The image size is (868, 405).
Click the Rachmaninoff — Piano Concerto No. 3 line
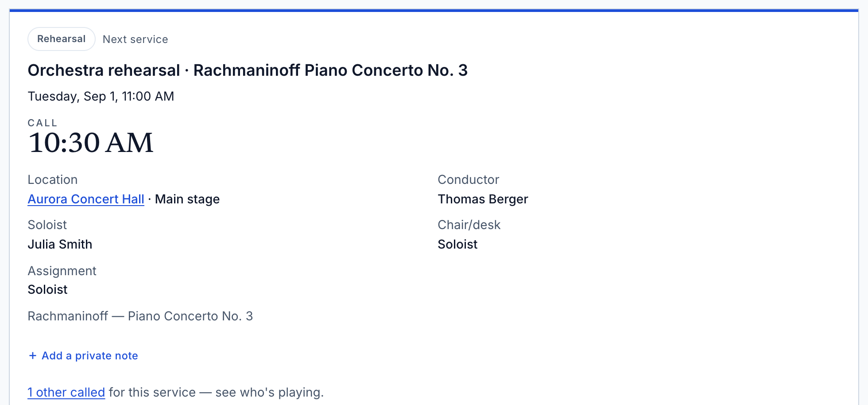click(x=140, y=316)
